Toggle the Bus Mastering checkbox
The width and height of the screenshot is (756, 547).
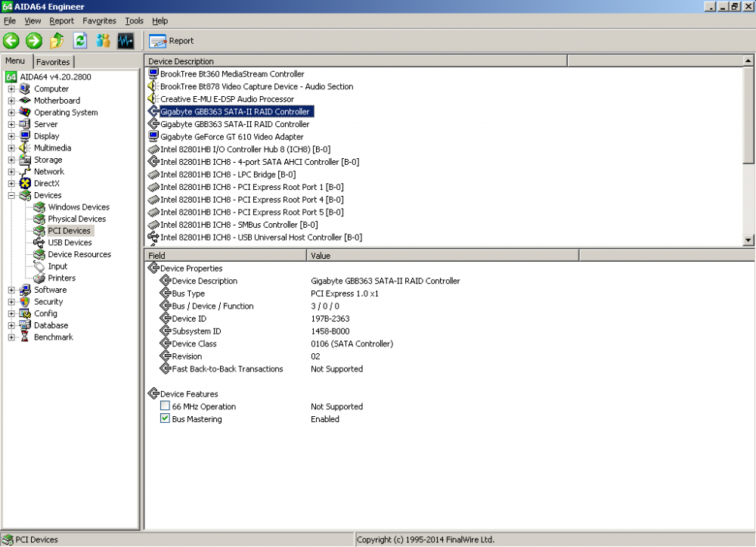(x=165, y=419)
